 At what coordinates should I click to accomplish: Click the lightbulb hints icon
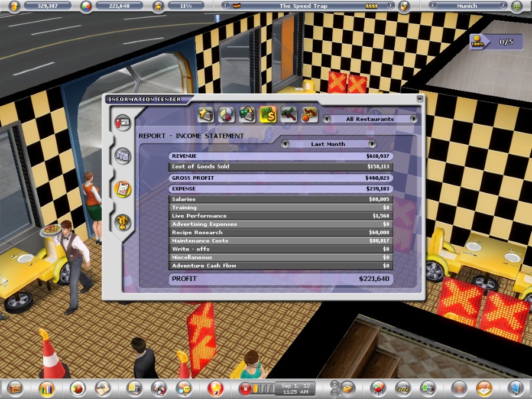(x=215, y=388)
